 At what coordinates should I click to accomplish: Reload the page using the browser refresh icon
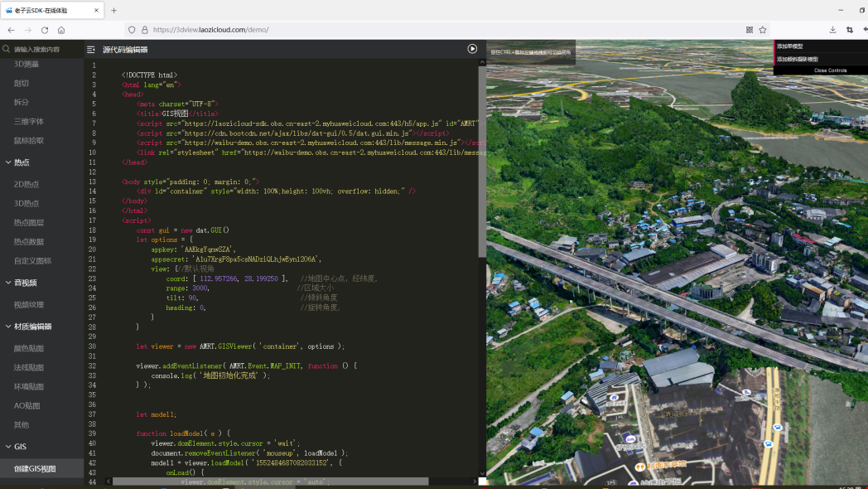(45, 30)
